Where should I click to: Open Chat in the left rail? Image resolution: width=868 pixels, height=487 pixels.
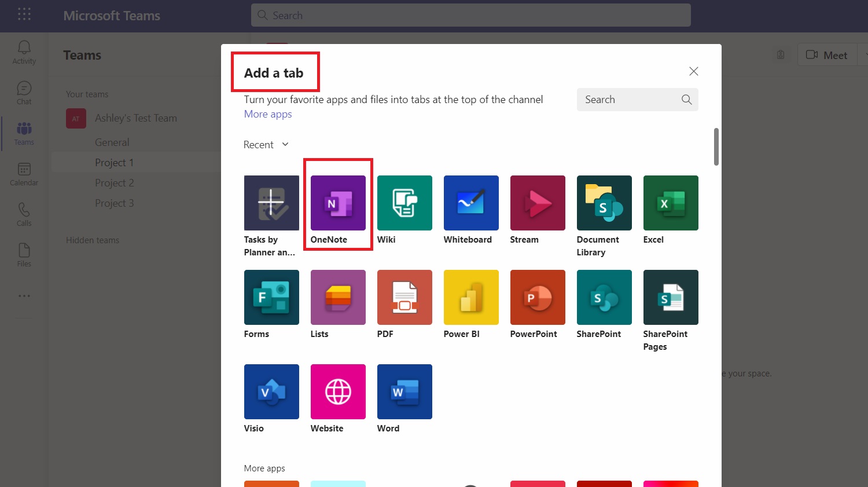24,93
